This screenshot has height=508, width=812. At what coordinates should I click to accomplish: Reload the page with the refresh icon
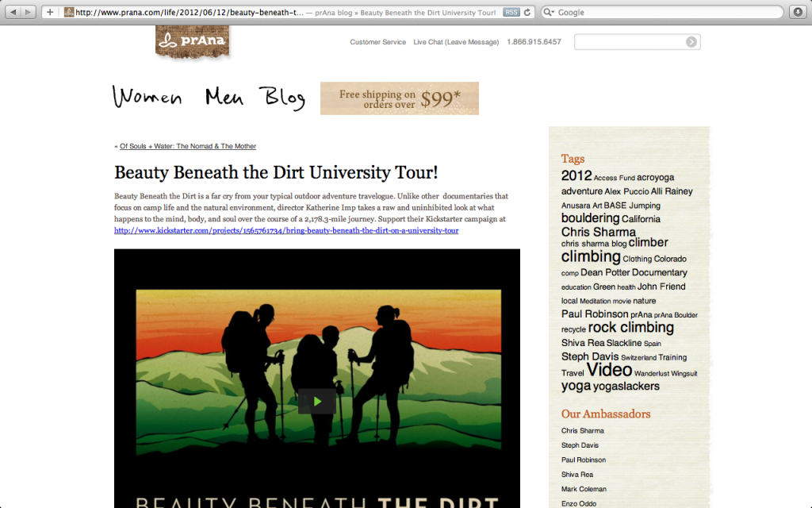[527, 12]
